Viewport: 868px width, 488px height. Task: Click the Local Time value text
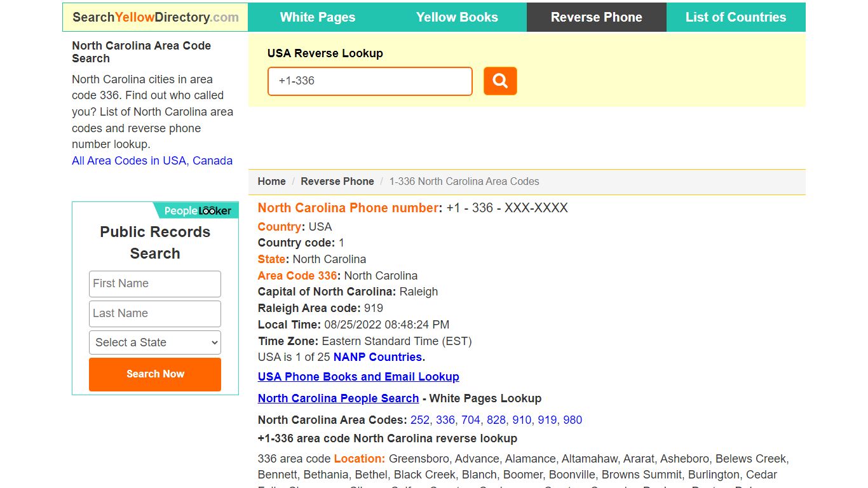coord(387,325)
